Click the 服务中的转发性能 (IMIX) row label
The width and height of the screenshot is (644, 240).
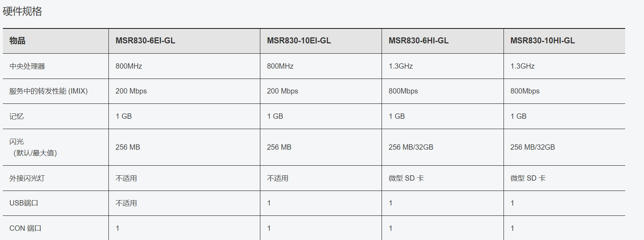pyautogui.click(x=48, y=91)
